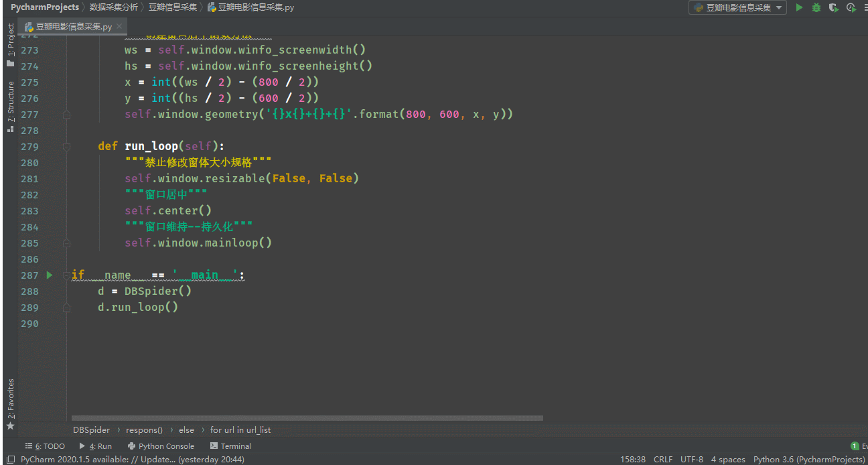Open the run configuration dropdown 豆瓣电影信息采集

pyautogui.click(x=737, y=7)
